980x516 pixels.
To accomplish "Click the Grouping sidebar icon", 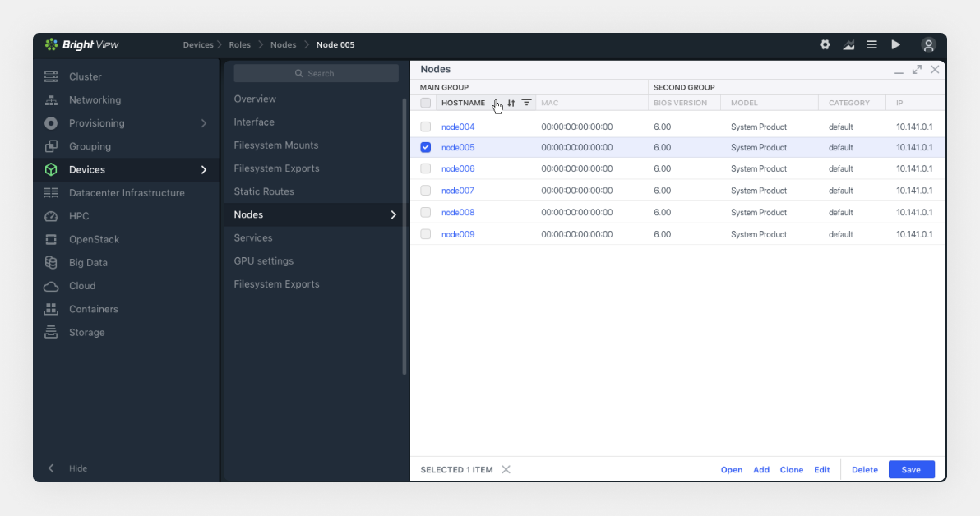I will [x=51, y=146].
